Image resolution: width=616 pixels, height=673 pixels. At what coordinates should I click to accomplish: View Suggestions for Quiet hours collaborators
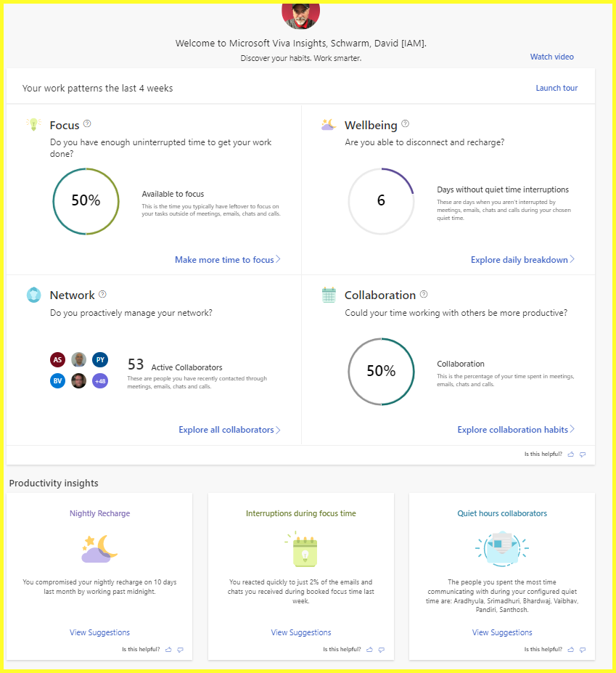[x=502, y=632]
